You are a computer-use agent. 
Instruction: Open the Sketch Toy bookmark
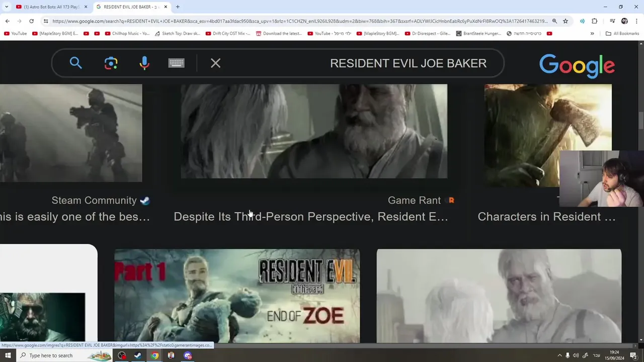click(x=177, y=34)
